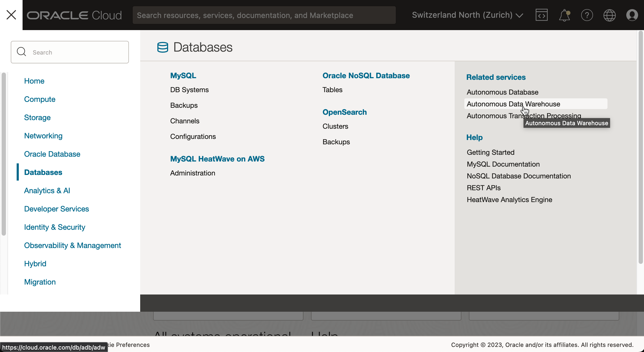Open the notifications bell icon
Viewport: 644px width, 352px height.
[x=564, y=15]
